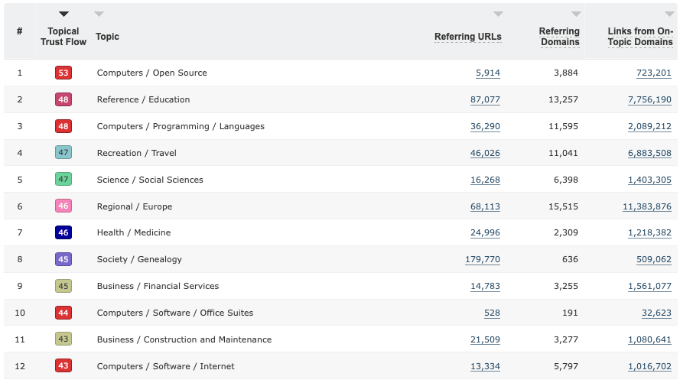Click badge 48 for Programming / Languages

(x=63, y=126)
